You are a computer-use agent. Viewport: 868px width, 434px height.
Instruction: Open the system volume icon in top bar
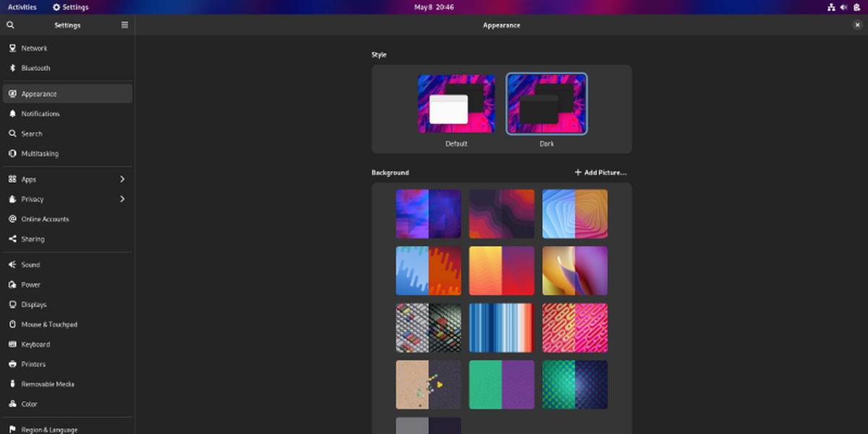tap(843, 7)
